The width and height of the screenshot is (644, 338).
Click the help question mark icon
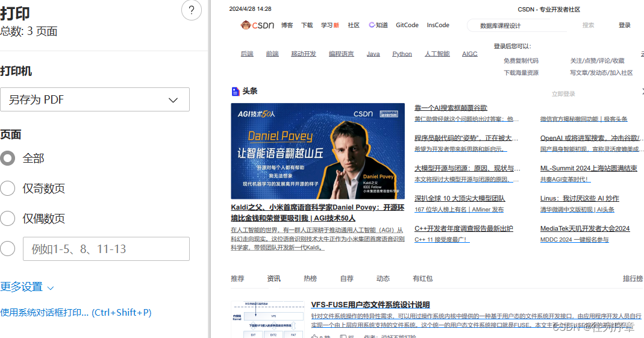192,10
